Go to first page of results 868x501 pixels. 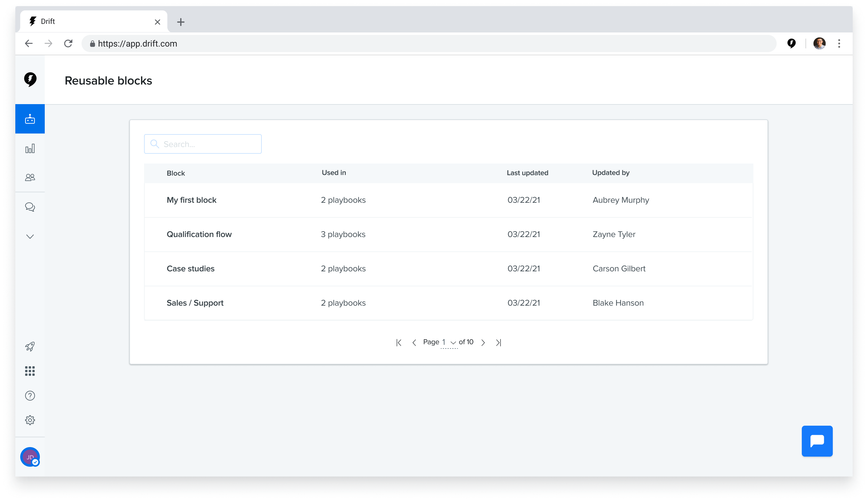pos(399,342)
